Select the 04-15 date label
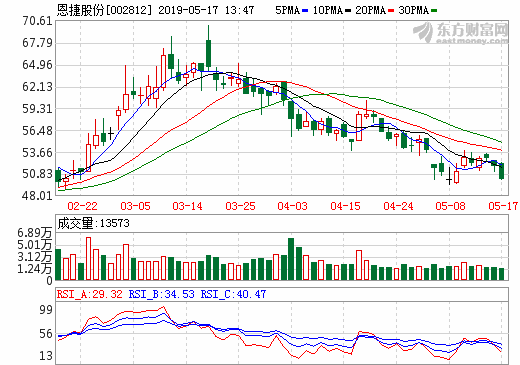 click(x=345, y=206)
